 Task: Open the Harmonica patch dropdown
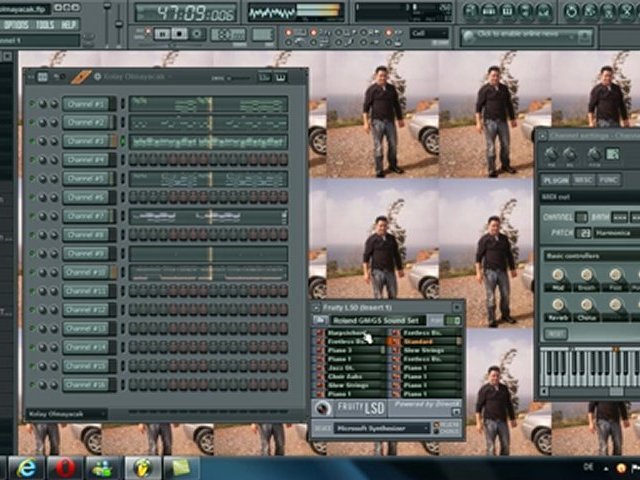(617, 233)
